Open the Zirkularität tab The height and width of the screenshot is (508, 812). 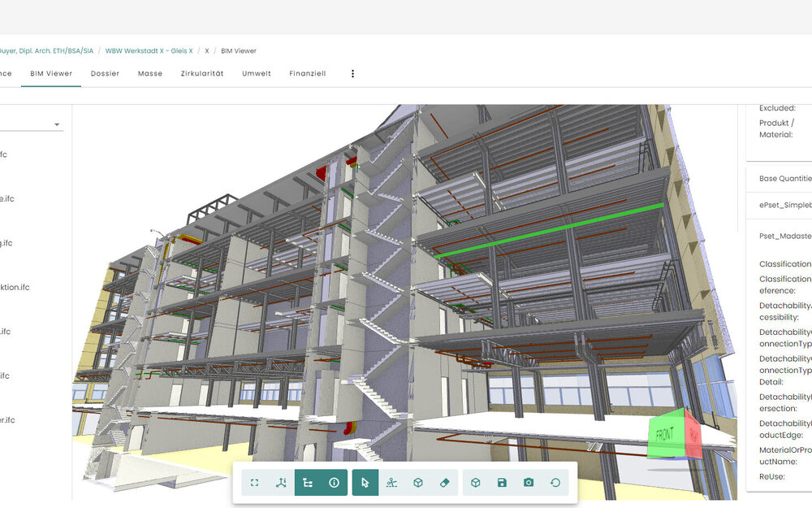(x=201, y=73)
